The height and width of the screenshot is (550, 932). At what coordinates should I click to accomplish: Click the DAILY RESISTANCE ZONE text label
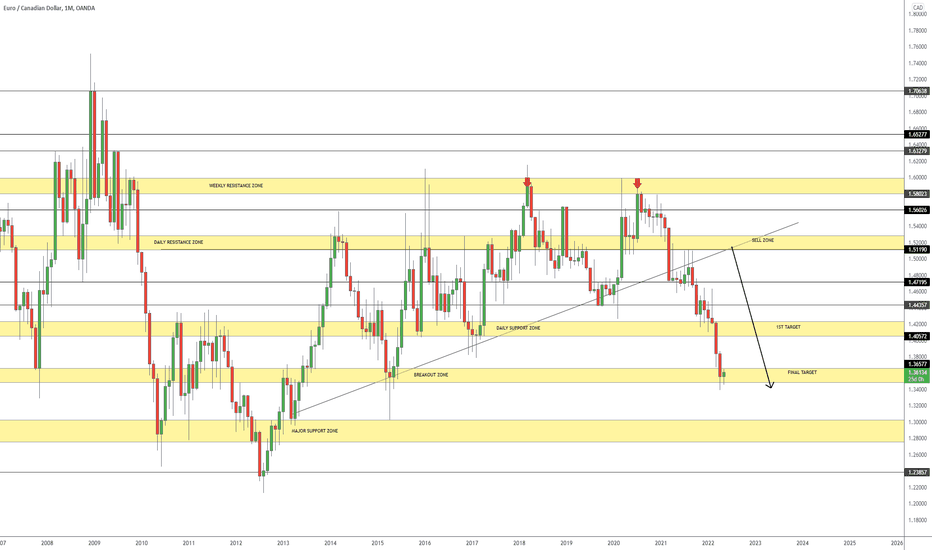click(178, 242)
